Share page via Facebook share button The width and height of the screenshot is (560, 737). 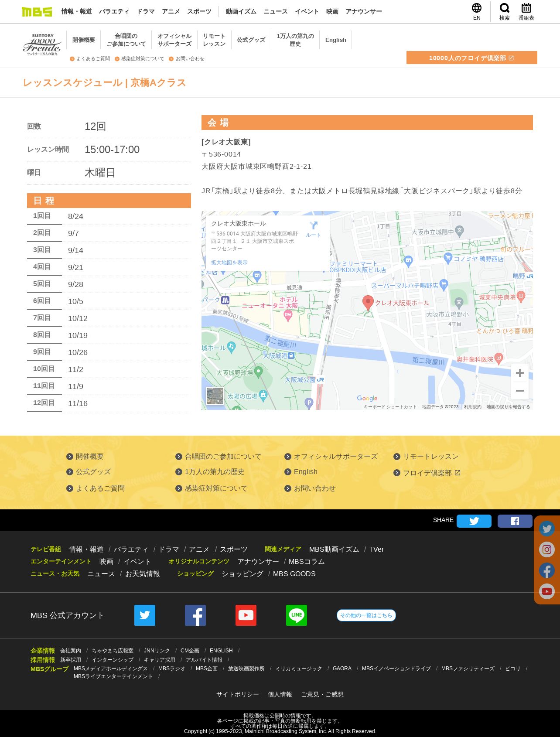515,521
